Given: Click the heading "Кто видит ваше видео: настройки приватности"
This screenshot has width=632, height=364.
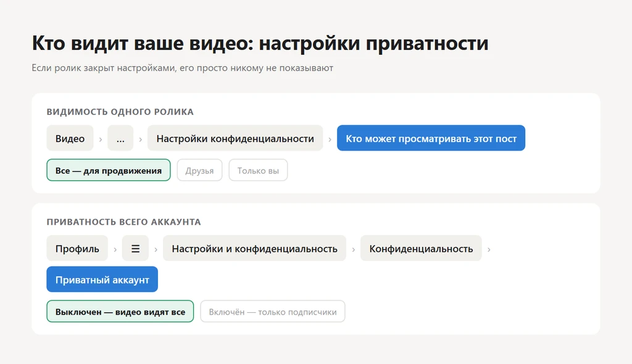Looking at the screenshot, I should 260,43.
